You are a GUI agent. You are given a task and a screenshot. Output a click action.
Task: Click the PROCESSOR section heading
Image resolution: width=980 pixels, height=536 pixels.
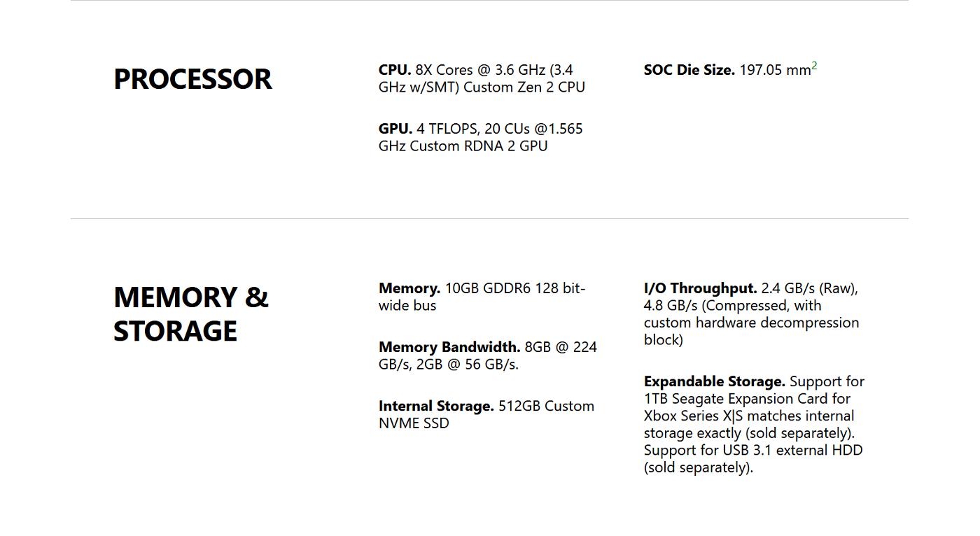click(192, 79)
